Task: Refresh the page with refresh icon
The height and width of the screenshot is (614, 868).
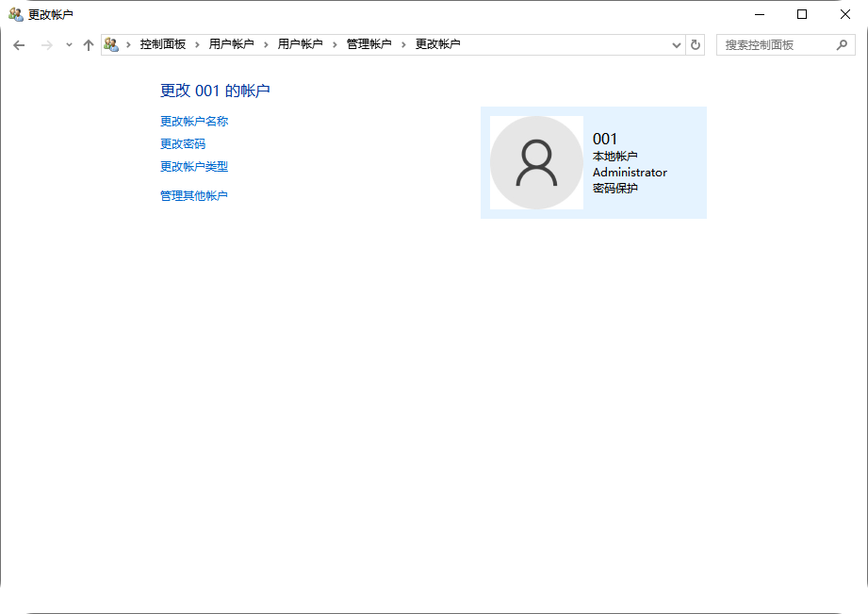Action: click(696, 45)
